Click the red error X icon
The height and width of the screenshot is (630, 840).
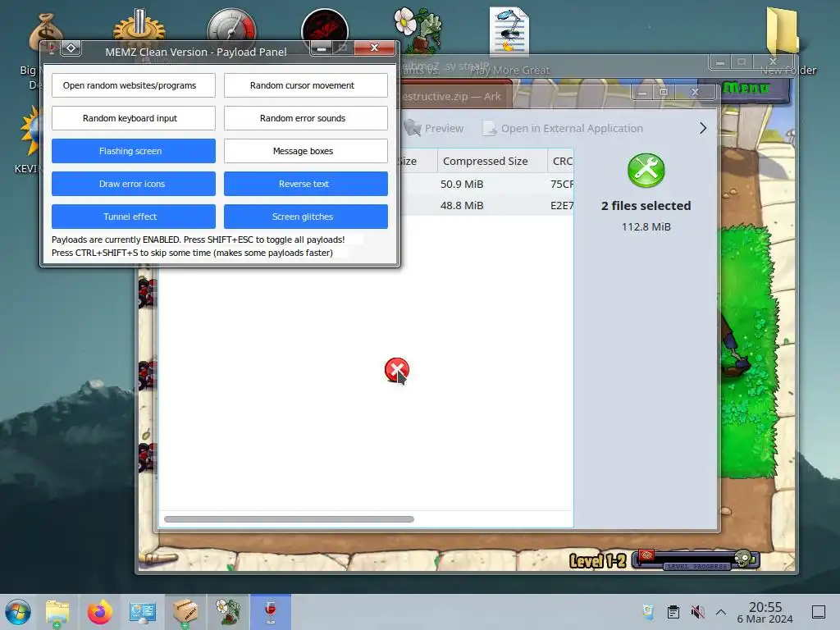pyautogui.click(x=396, y=370)
